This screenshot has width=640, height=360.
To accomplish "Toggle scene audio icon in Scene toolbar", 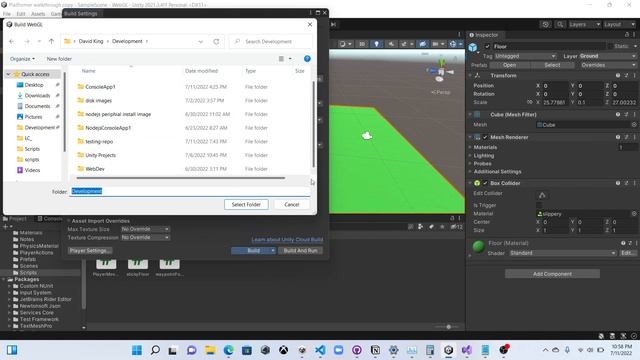I will click(x=391, y=44).
